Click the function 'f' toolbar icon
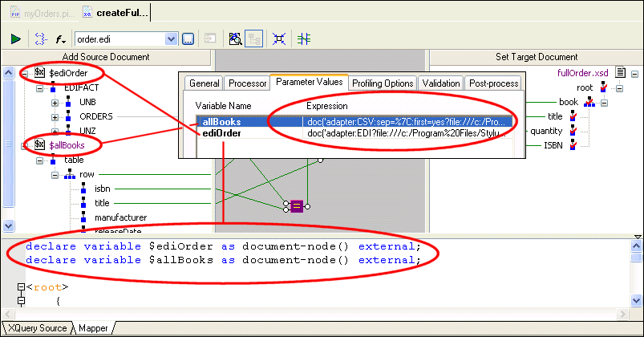Screen dimensions: 644x337 click(60, 39)
